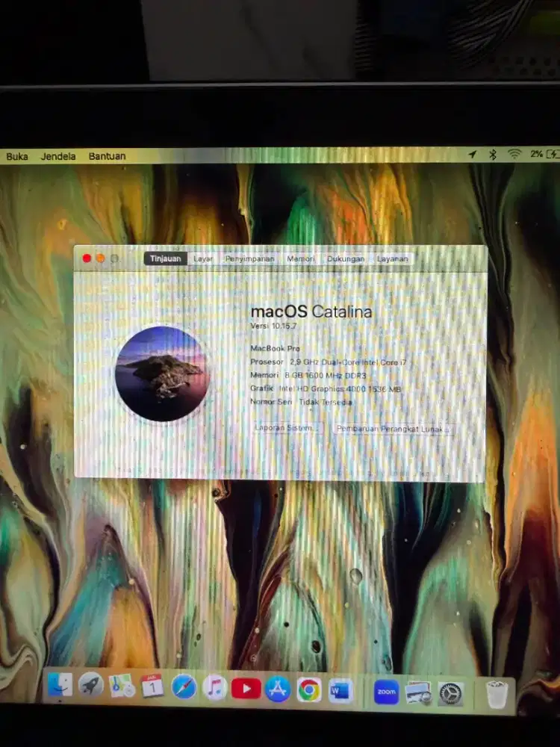This screenshot has height=747, width=560.
Task: Open the Buka menu
Action: pos(17,156)
